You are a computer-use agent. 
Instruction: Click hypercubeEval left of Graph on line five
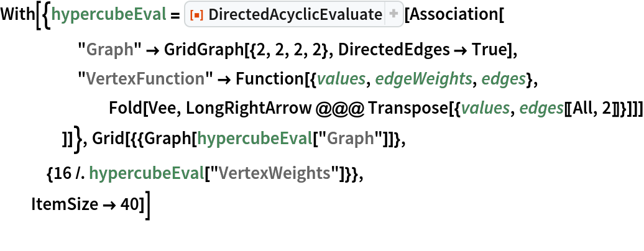click(254, 139)
